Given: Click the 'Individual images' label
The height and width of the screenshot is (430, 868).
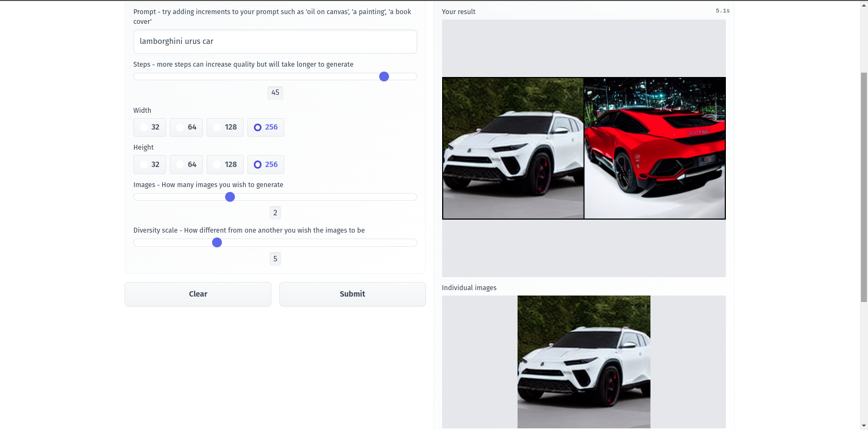Looking at the screenshot, I should [x=469, y=288].
